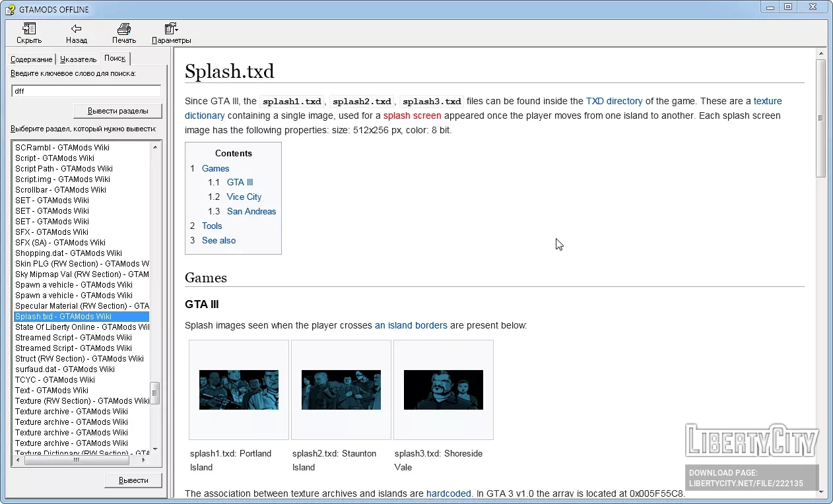Click the topics list scroll-down arrow
Image resolution: width=833 pixels, height=504 pixels.
pos(155,449)
